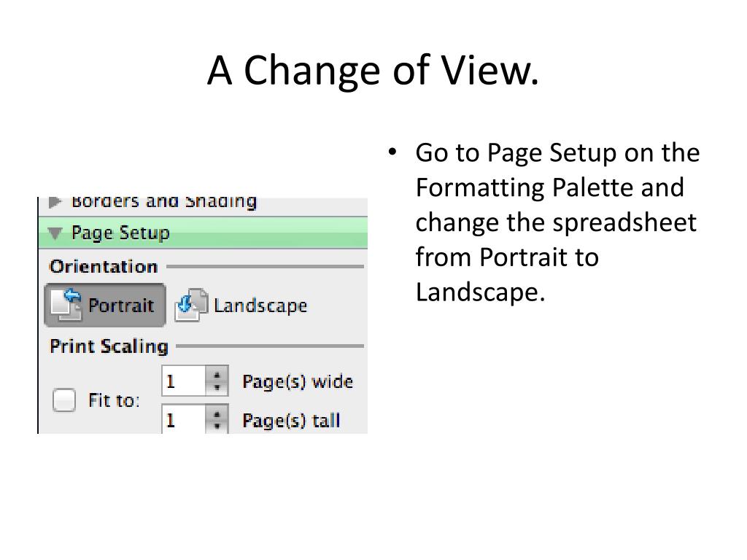The height and width of the screenshot is (560, 747).
Task: Click the Landscape page icon
Action: click(192, 305)
